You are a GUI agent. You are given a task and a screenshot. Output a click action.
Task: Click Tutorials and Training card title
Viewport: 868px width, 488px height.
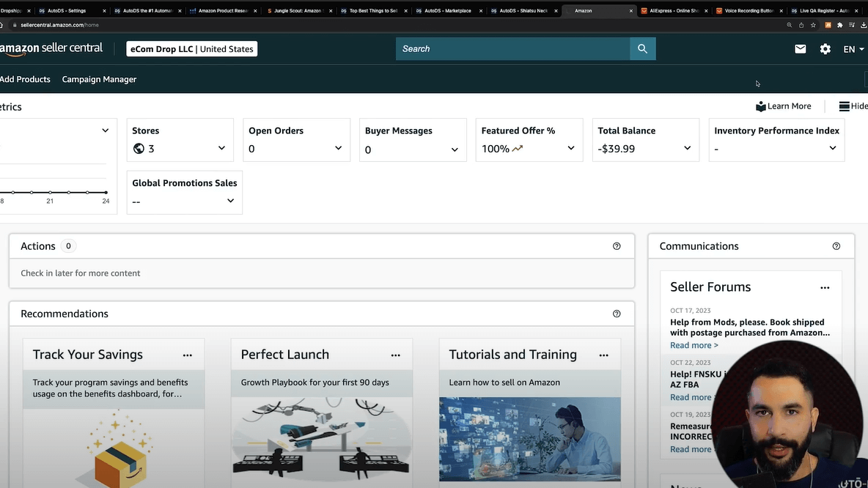pyautogui.click(x=512, y=354)
